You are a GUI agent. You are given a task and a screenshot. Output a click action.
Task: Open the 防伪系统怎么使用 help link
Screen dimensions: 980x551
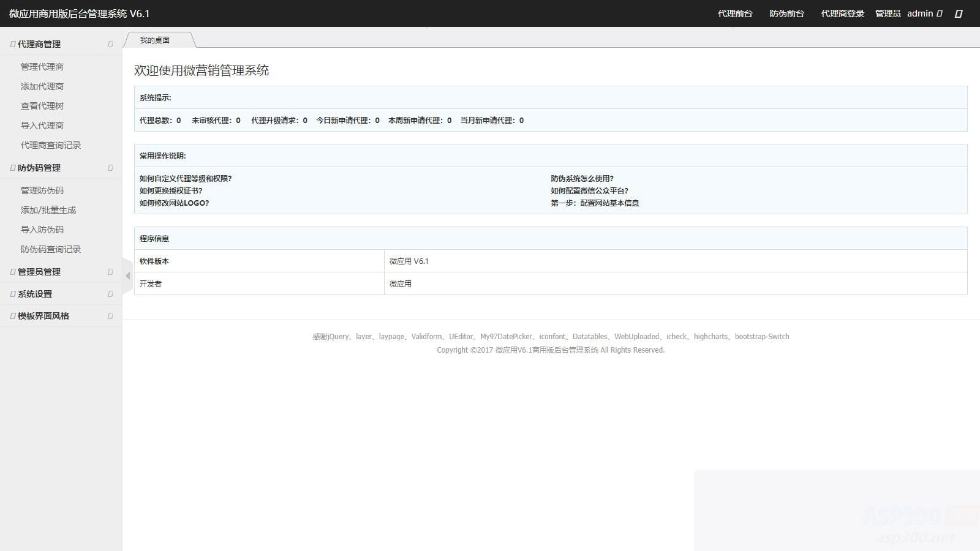point(583,178)
